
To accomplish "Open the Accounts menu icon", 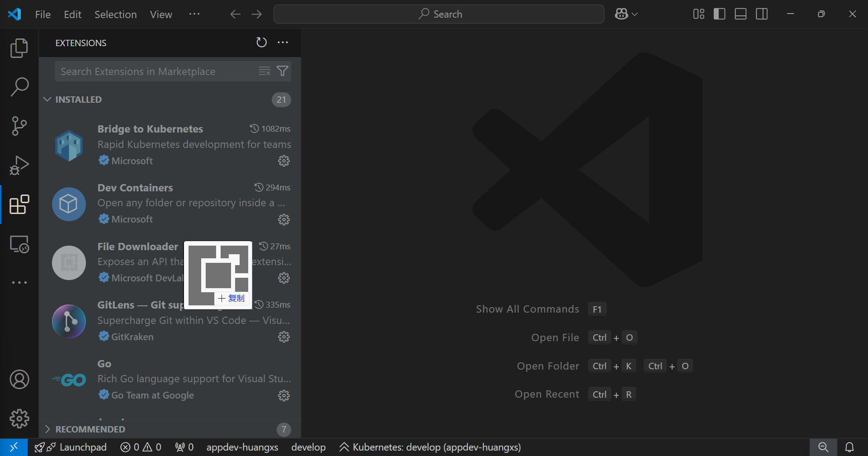I will pyautogui.click(x=19, y=380).
